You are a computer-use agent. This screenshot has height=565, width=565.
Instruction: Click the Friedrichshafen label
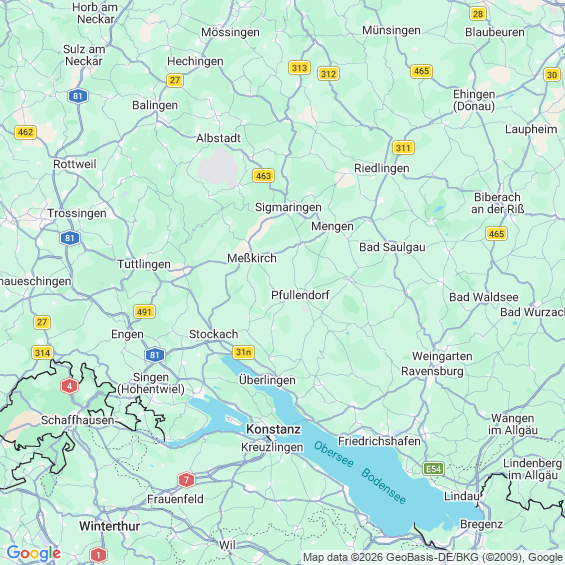tap(379, 441)
